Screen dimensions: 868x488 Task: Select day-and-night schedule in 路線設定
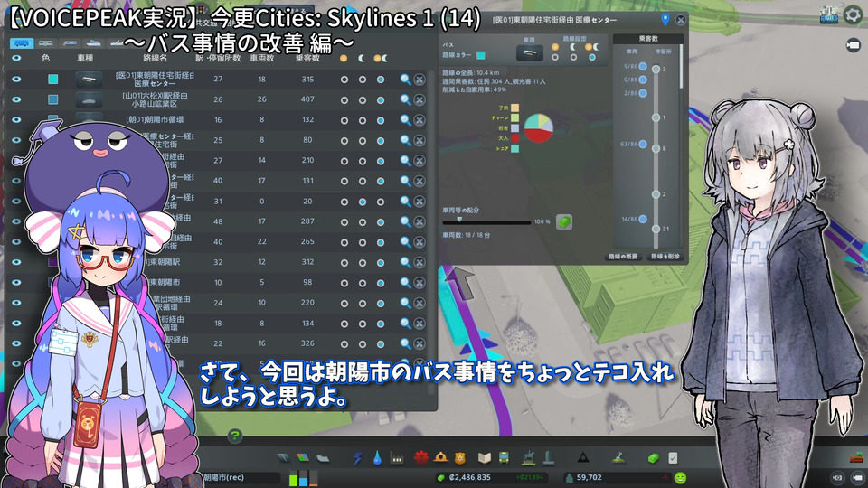pyautogui.click(x=591, y=57)
